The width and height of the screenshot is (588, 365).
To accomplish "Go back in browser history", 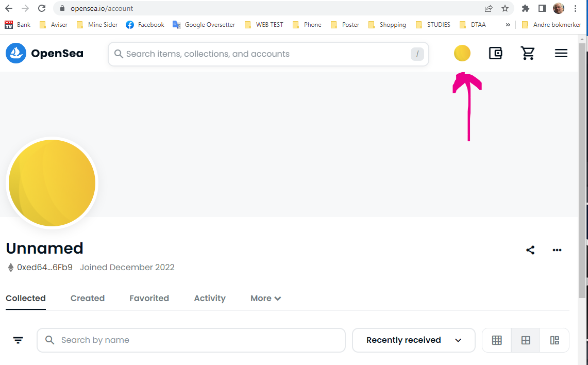I will coord(9,8).
